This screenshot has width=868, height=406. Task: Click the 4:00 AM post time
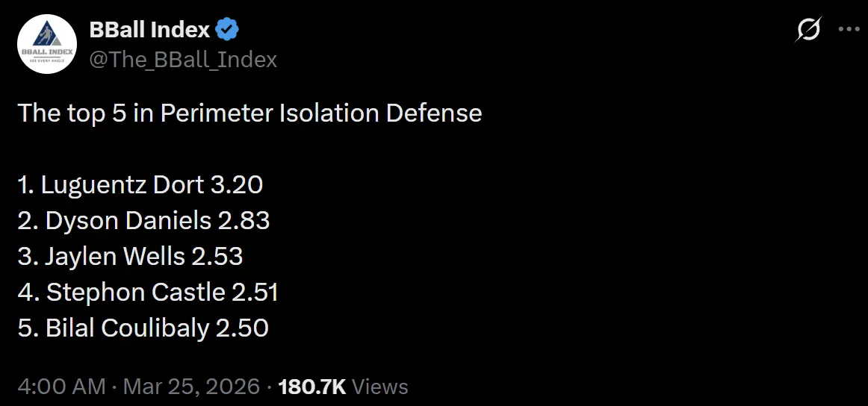(61, 387)
